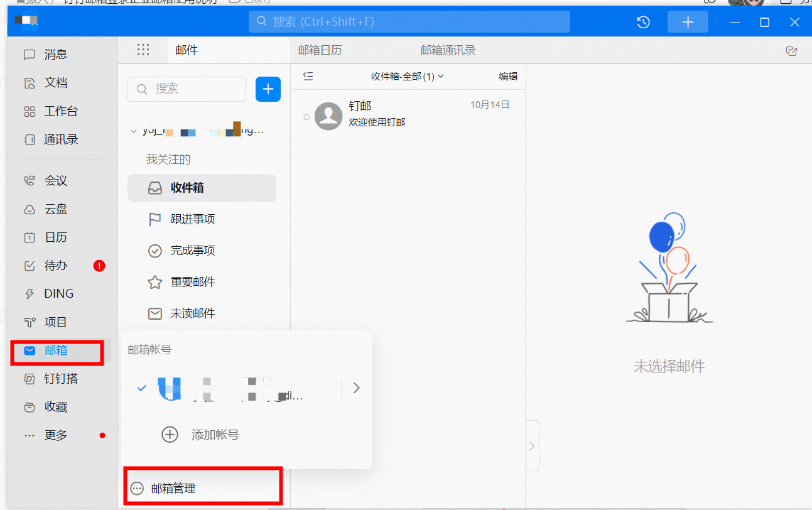Click the title bar plus quick-create button
The height and width of the screenshot is (510, 812).
pos(688,23)
